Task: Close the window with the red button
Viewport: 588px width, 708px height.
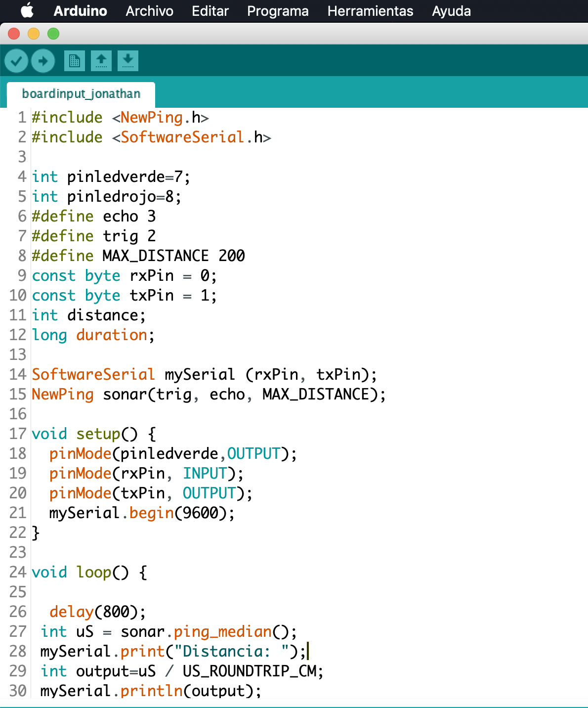Action: (x=14, y=34)
